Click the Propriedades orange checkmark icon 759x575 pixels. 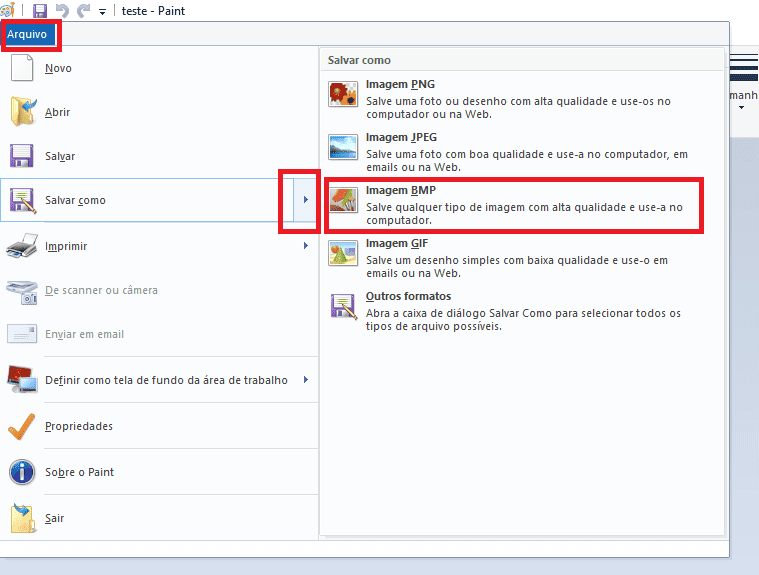[22, 426]
